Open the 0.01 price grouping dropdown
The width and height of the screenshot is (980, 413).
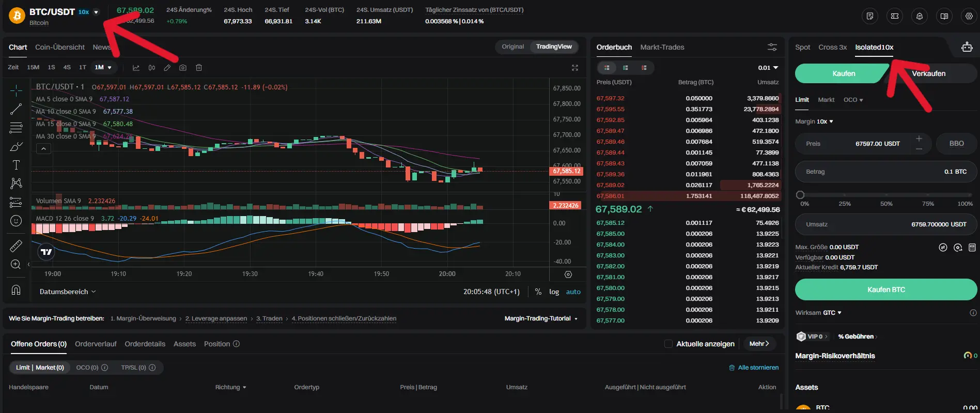click(x=768, y=68)
